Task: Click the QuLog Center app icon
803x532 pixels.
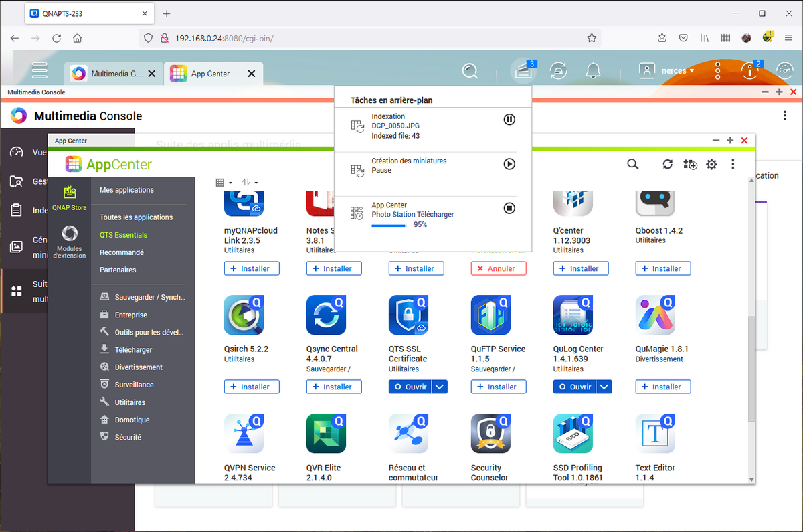Action: [x=573, y=315]
